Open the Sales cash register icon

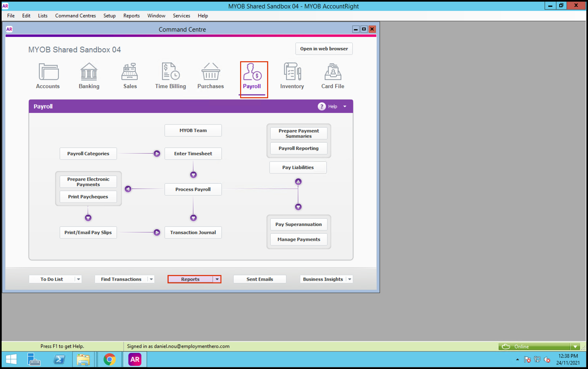pyautogui.click(x=130, y=72)
